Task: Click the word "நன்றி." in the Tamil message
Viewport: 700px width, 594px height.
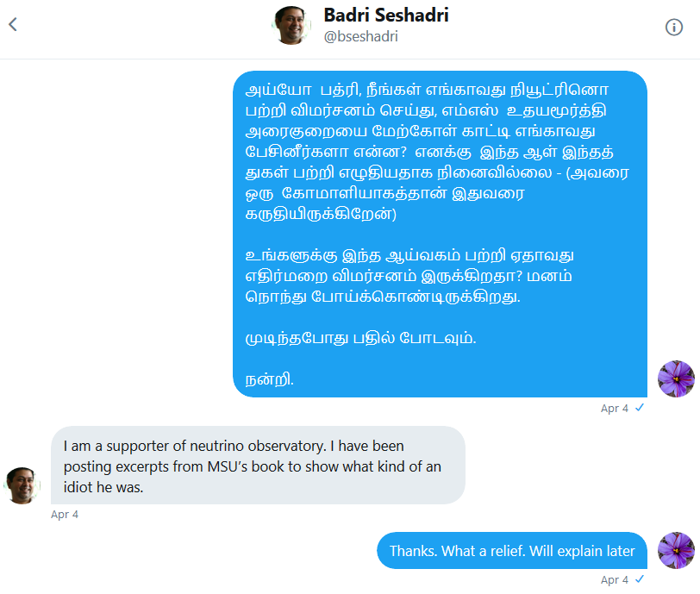Action: 269,378
